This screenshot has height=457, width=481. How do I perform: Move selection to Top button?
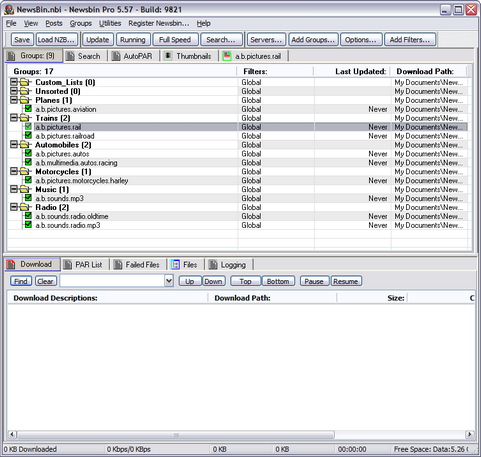click(245, 281)
